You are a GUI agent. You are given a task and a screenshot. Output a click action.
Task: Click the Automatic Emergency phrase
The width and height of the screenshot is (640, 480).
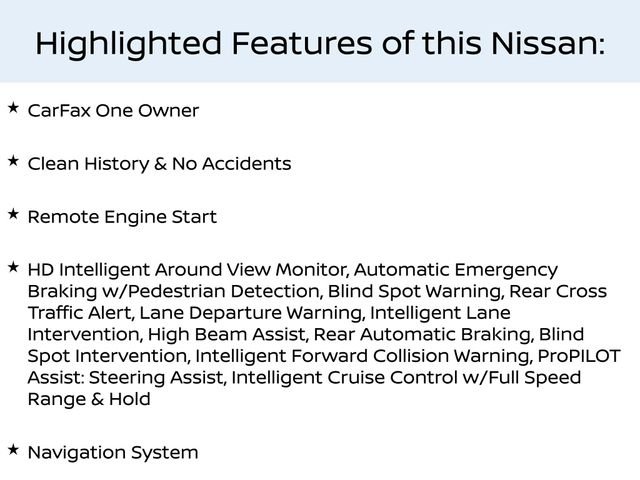tap(456, 270)
